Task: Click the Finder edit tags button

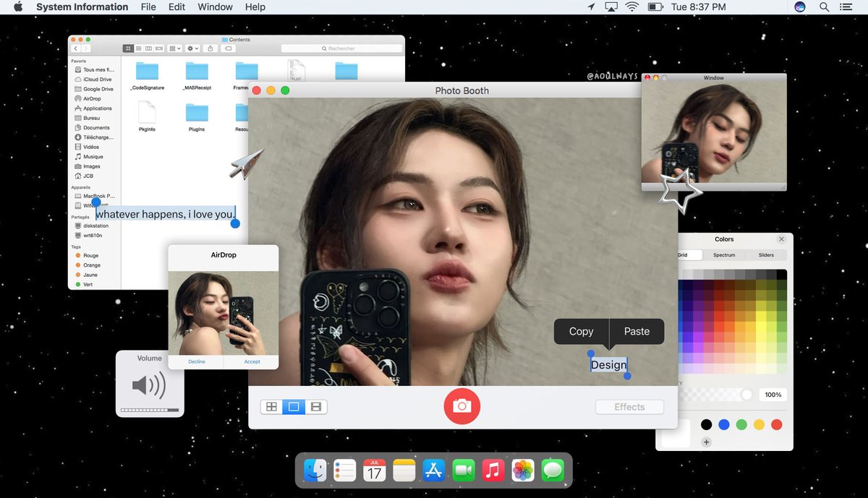Action: coord(229,48)
